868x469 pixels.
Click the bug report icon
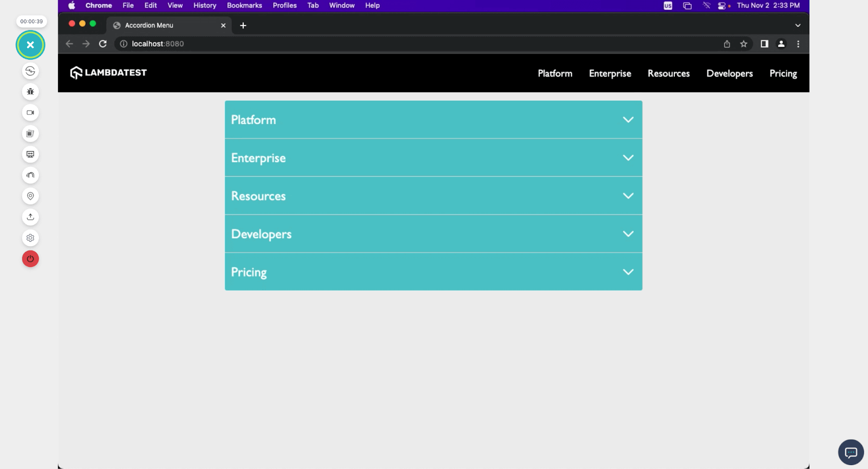30,92
